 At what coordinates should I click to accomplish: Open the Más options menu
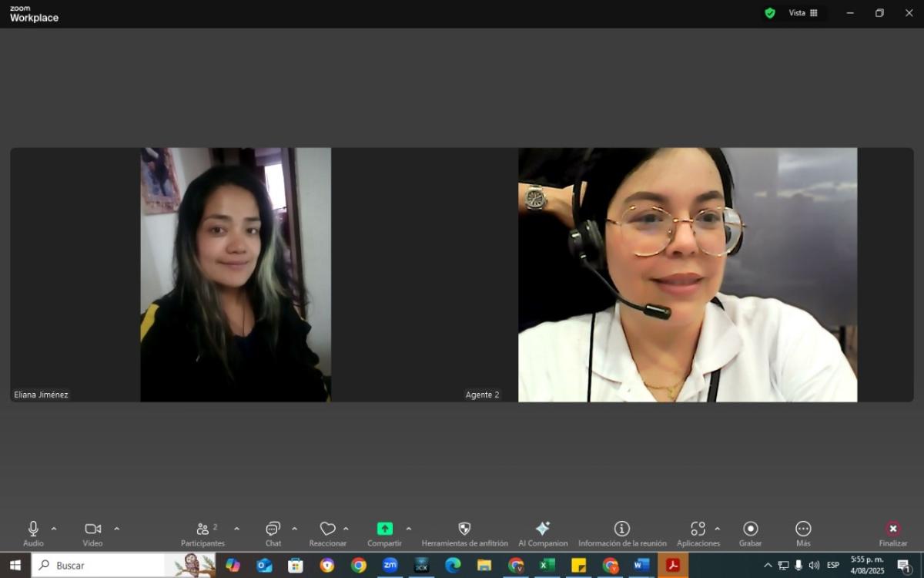click(803, 529)
